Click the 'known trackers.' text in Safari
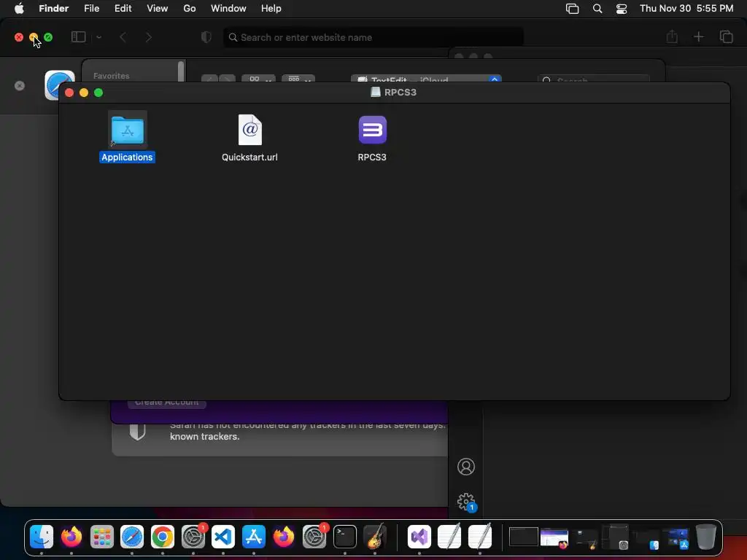The height and width of the screenshot is (560, 747). tap(205, 436)
